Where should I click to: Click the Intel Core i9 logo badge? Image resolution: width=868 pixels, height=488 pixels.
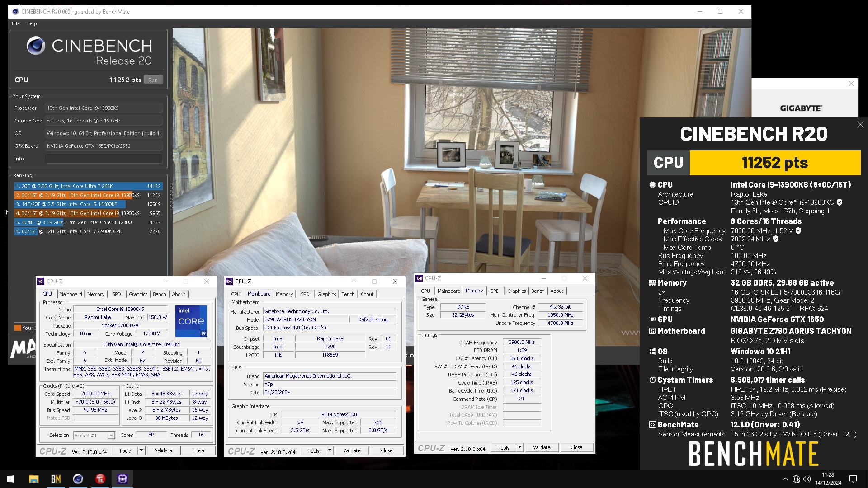click(x=191, y=321)
